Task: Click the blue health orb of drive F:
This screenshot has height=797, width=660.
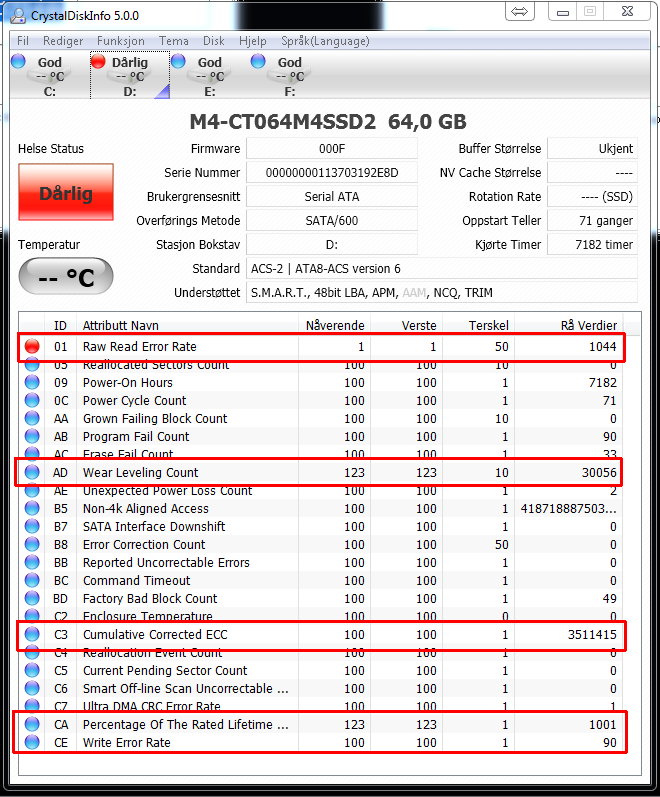Action: [x=258, y=62]
